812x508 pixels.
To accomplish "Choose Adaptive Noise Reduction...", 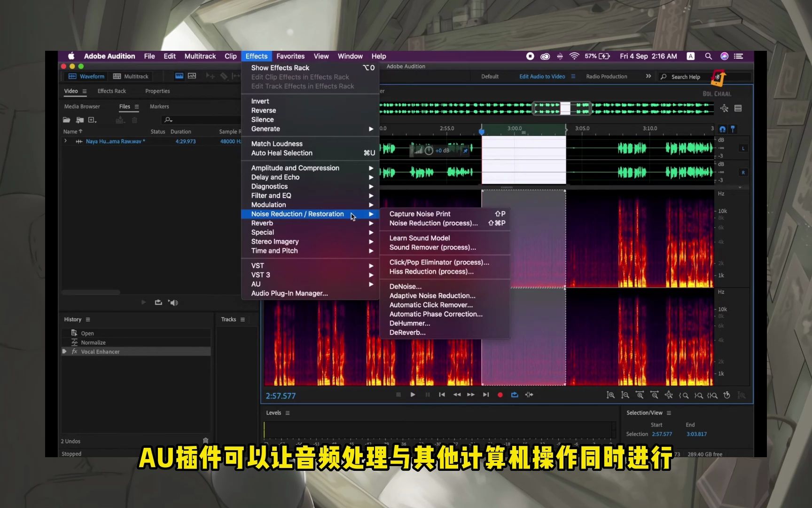I will coord(445,296).
